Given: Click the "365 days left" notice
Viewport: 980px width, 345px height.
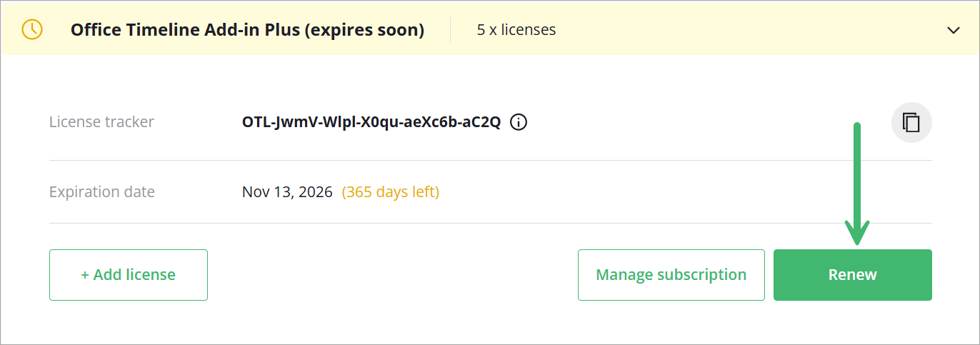Looking at the screenshot, I should [390, 192].
